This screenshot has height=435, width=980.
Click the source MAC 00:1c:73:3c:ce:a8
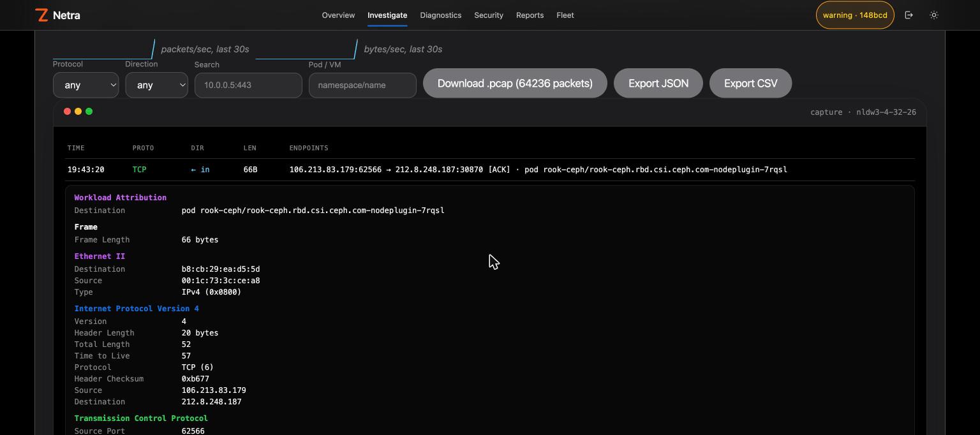(x=221, y=281)
